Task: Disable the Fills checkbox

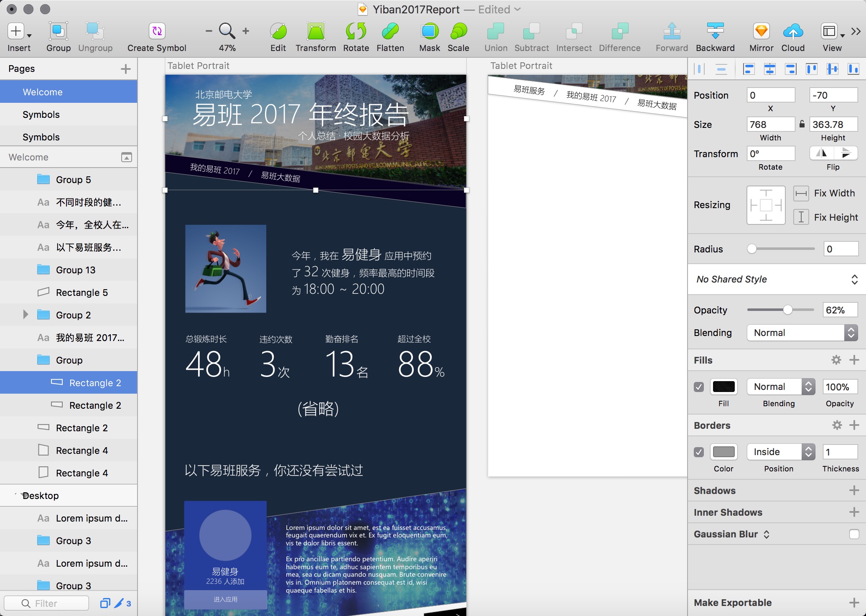Action: point(699,387)
